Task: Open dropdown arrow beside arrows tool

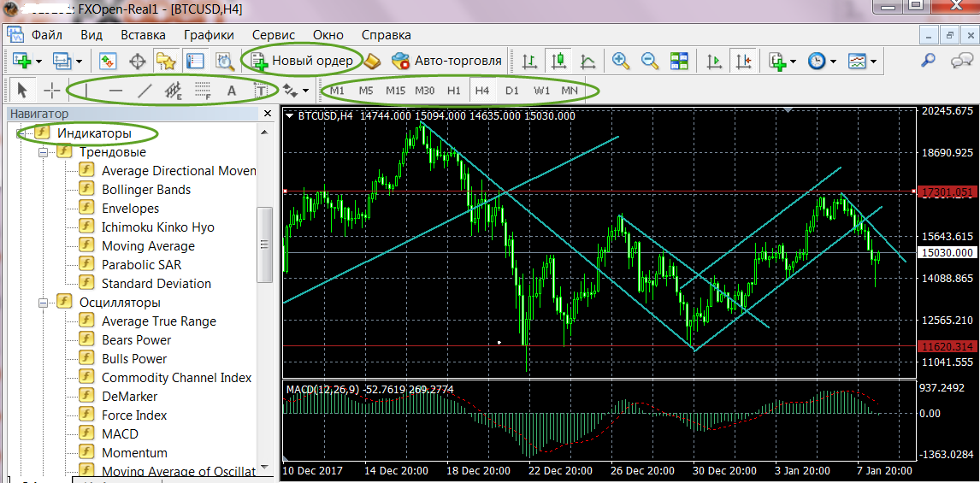Action: (x=305, y=91)
